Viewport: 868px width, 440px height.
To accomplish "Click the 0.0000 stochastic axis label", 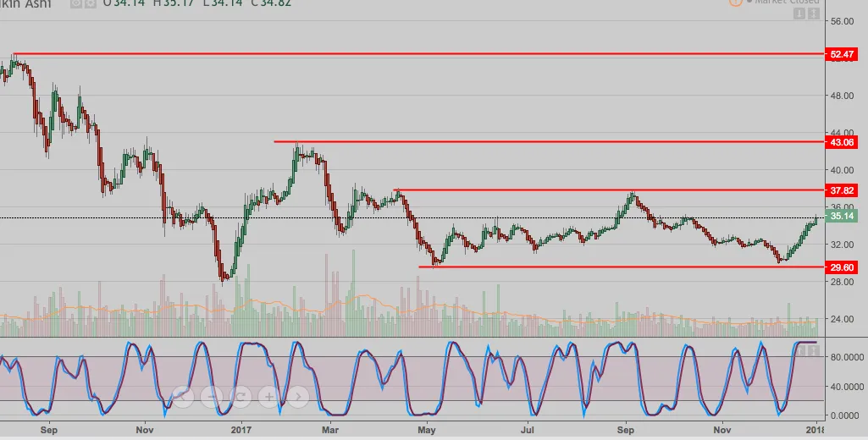I will [844, 415].
